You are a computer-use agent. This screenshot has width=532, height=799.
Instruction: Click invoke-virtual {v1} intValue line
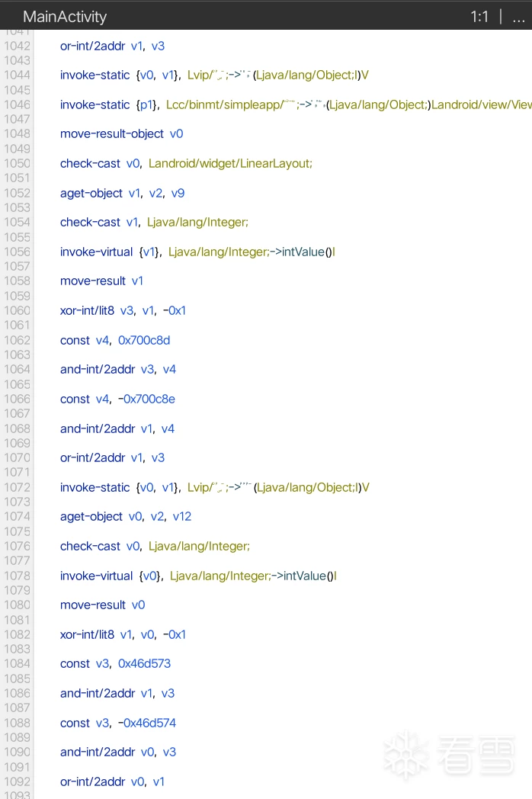coord(197,252)
